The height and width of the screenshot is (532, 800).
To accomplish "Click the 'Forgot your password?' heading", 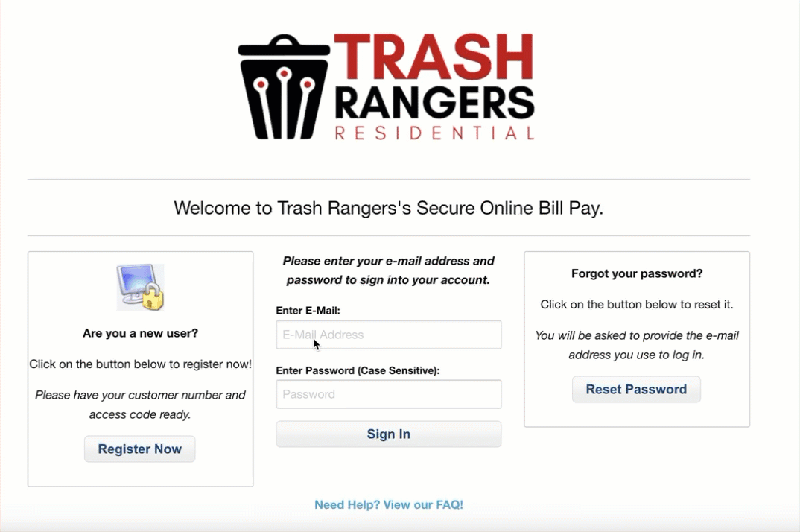I will (637, 273).
